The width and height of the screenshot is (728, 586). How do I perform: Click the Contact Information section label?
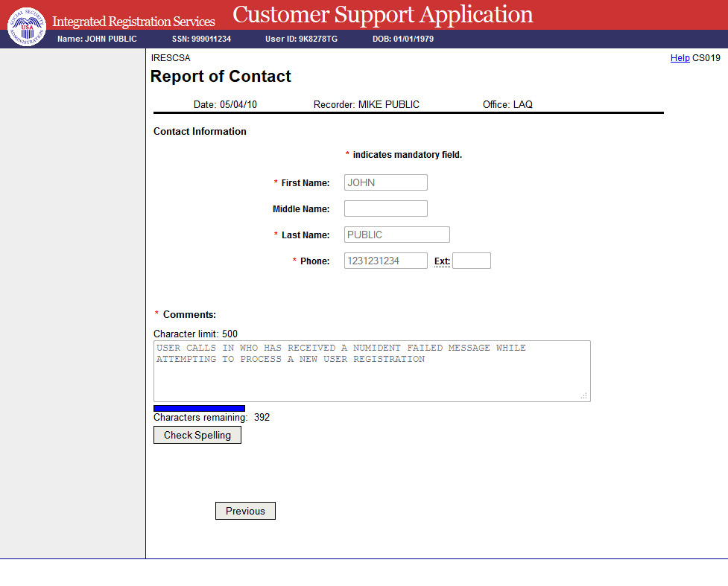pyautogui.click(x=200, y=131)
